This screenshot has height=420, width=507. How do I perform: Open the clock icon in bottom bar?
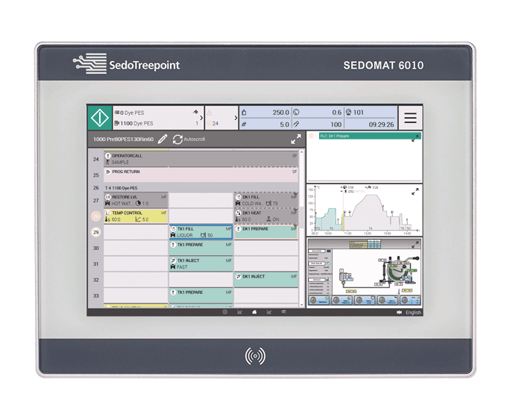[225, 312]
